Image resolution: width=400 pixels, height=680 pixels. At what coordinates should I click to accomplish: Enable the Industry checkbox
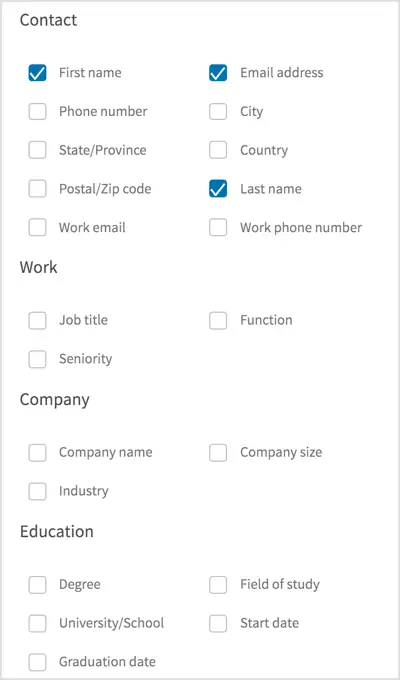(x=37, y=491)
